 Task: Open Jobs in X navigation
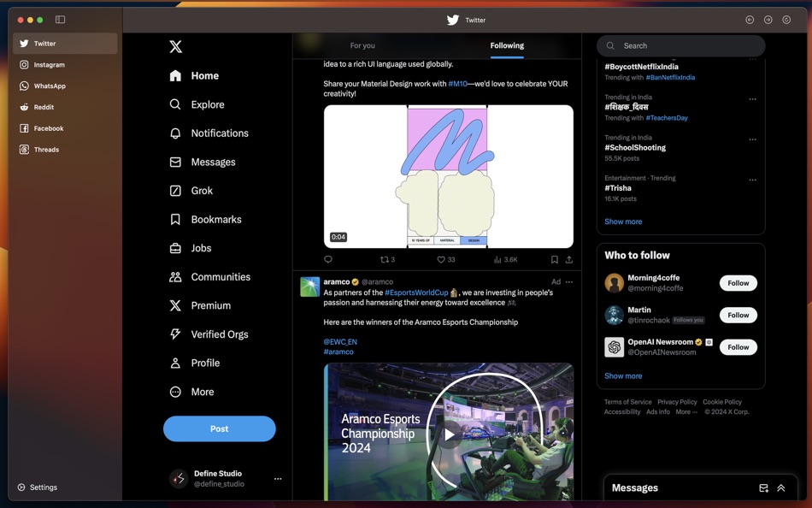(x=191, y=248)
